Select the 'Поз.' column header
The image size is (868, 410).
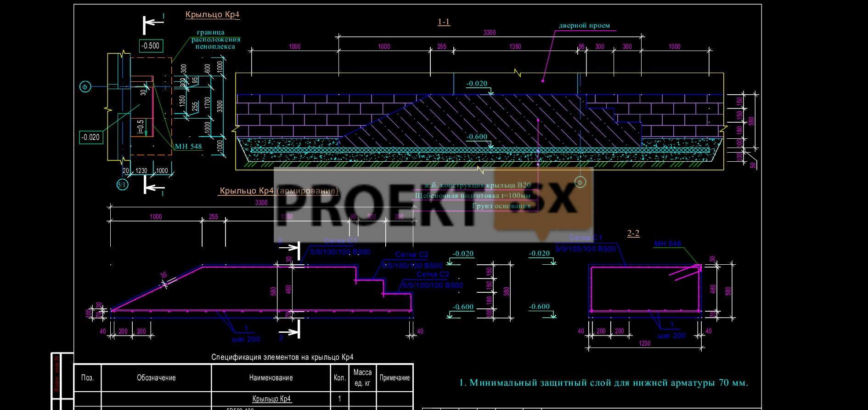click(x=87, y=378)
